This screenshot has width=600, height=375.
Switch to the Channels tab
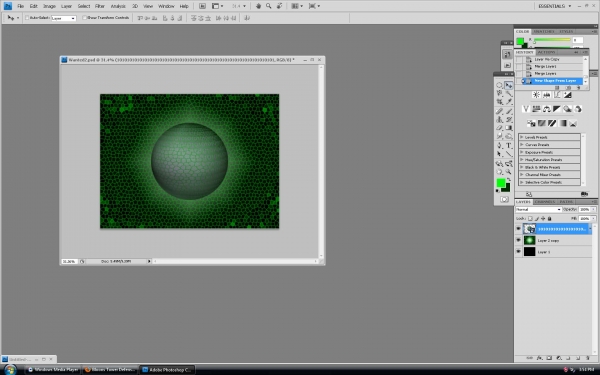click(545, 202)
